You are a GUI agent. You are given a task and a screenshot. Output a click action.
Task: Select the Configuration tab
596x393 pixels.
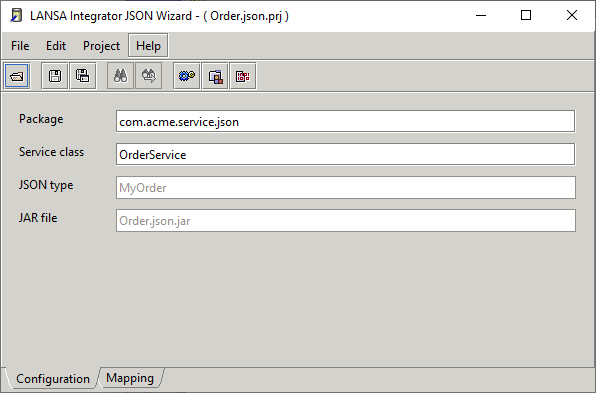pos(53,379)
